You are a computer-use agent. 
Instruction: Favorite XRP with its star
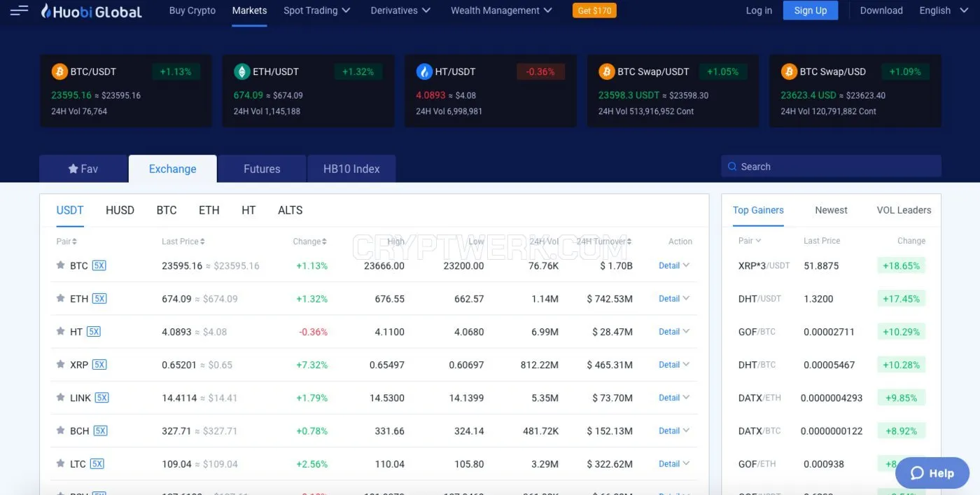61,364
